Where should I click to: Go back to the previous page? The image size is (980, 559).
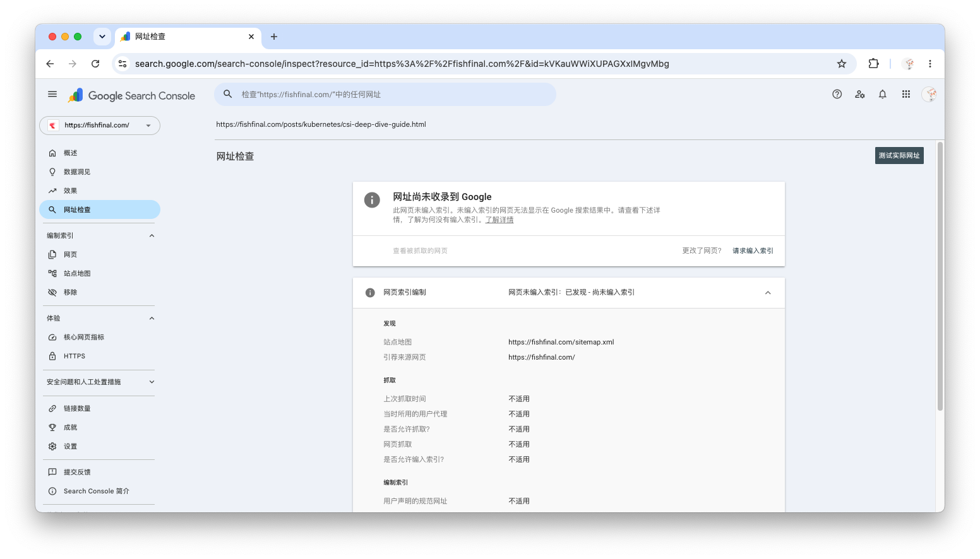tap(50, 64)
